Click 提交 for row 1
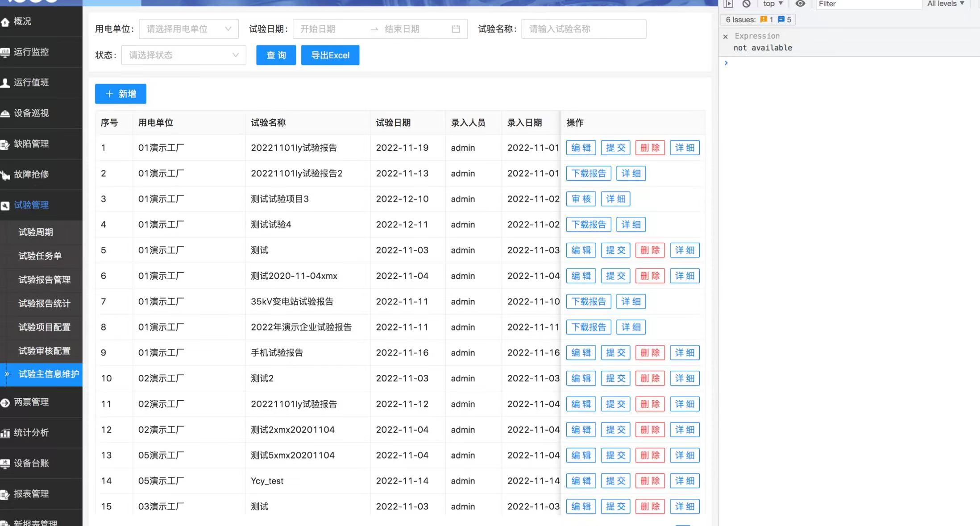Viewport: 980px width, 526px height. click(615, 148)
